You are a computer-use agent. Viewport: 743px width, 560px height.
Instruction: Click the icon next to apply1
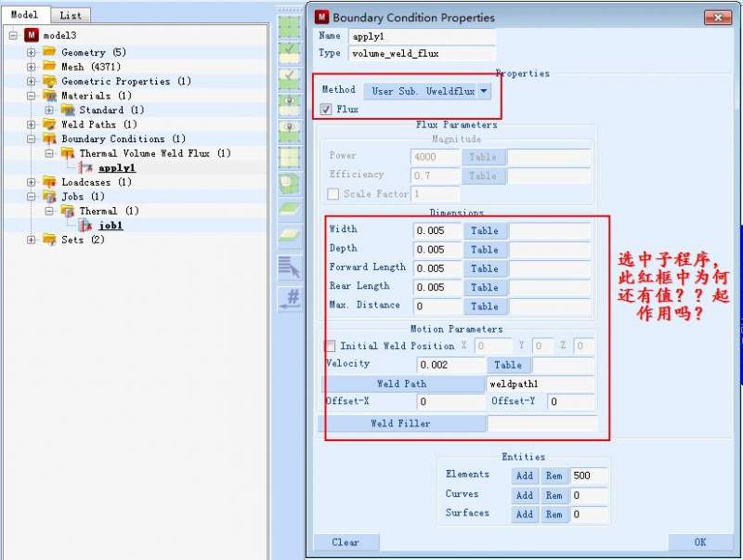pos(85,168)
